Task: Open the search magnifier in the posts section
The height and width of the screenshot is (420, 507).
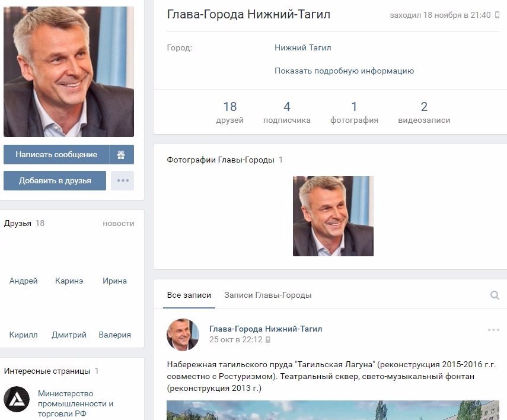Action: click(x=494, y=294)
